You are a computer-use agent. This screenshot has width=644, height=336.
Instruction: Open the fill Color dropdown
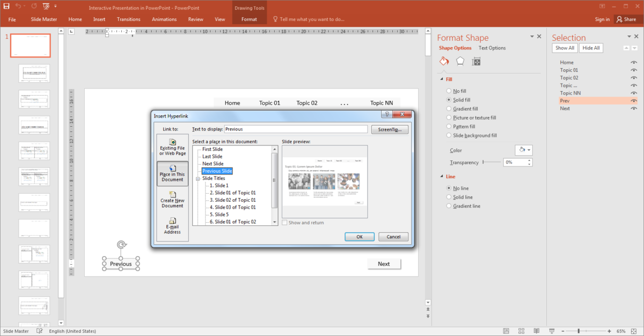tap(523, 150)
